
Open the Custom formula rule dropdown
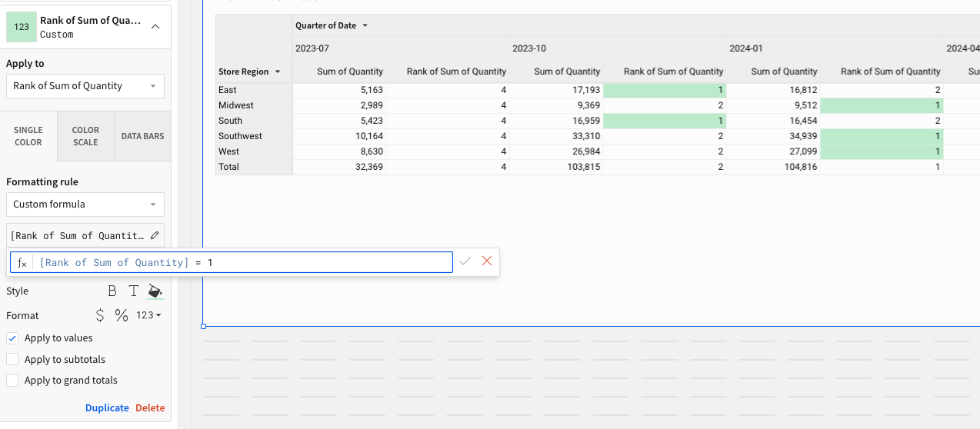click(85, 205)
